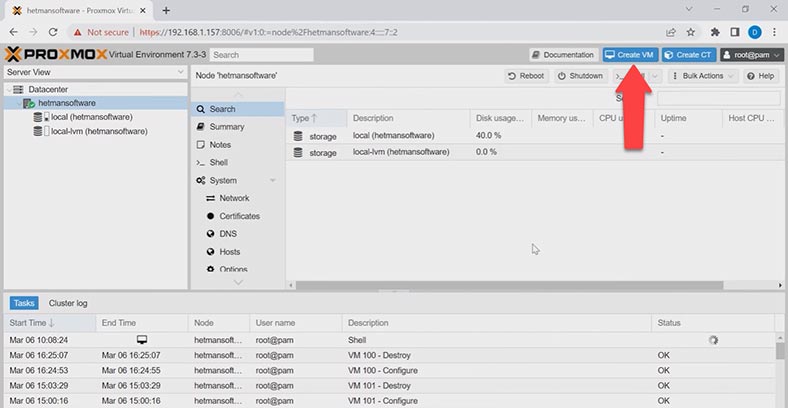Screen dimensions: 788x408
Task: Click the VM 100 - Configure task
Action: click(389, 371)
